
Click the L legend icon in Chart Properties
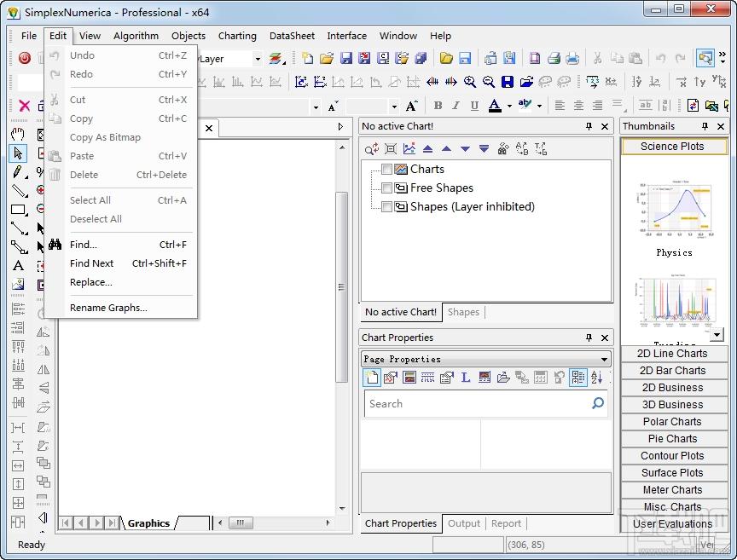pyautogui.click(x=466, y=378)
